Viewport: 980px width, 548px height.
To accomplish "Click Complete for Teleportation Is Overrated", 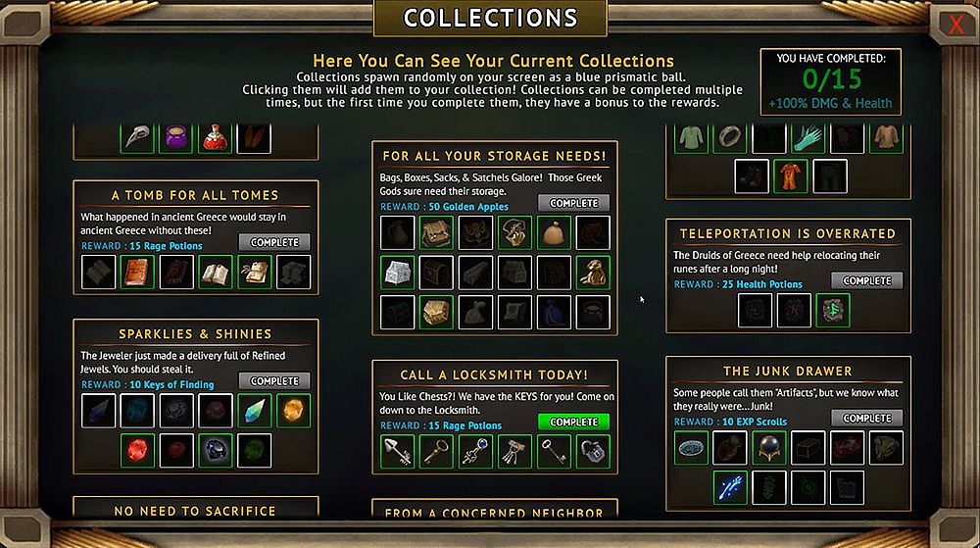I will click(x=867, y=280).
